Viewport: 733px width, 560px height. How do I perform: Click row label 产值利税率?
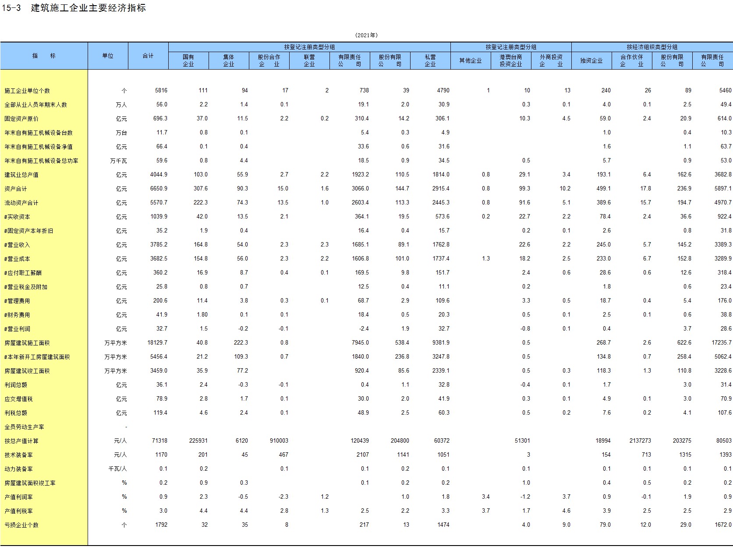(x=18, y=511)
